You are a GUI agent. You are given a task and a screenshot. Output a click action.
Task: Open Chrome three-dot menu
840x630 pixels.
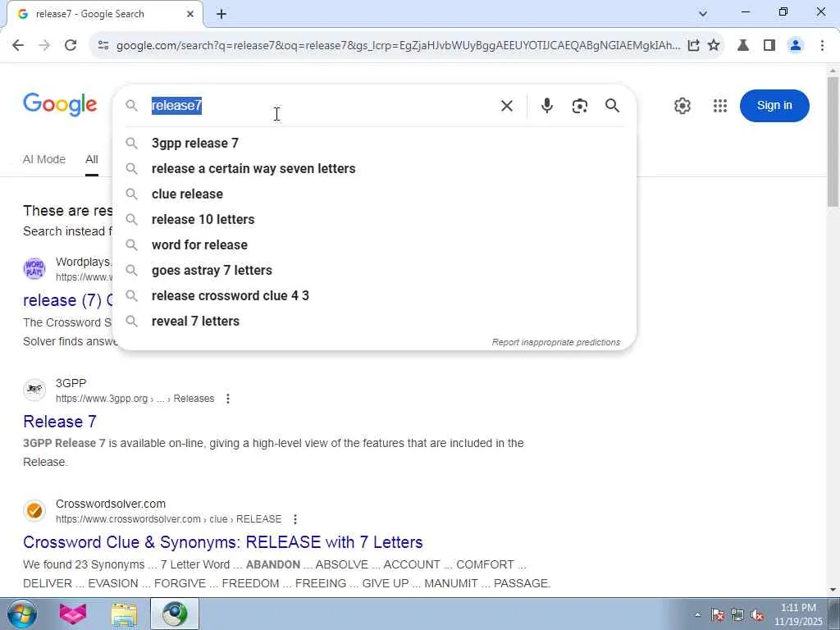[x=822, y=46]
